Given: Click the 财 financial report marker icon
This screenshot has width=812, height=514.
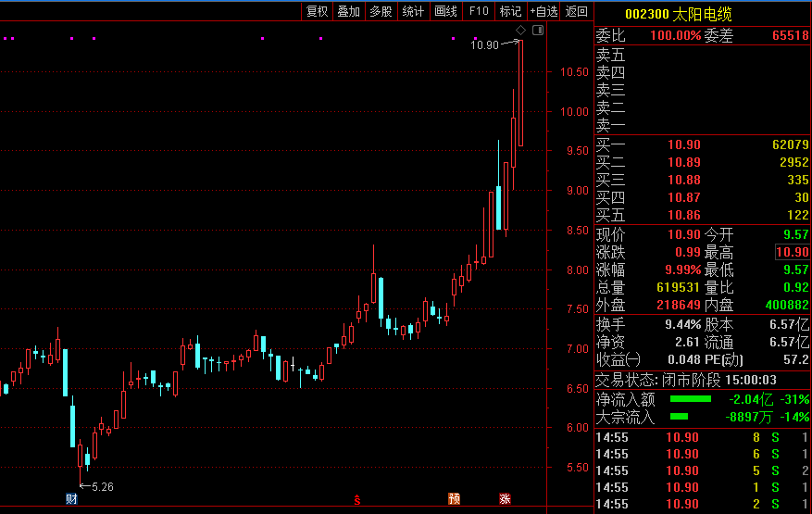Looking at the screenshot, I should 71,500.
